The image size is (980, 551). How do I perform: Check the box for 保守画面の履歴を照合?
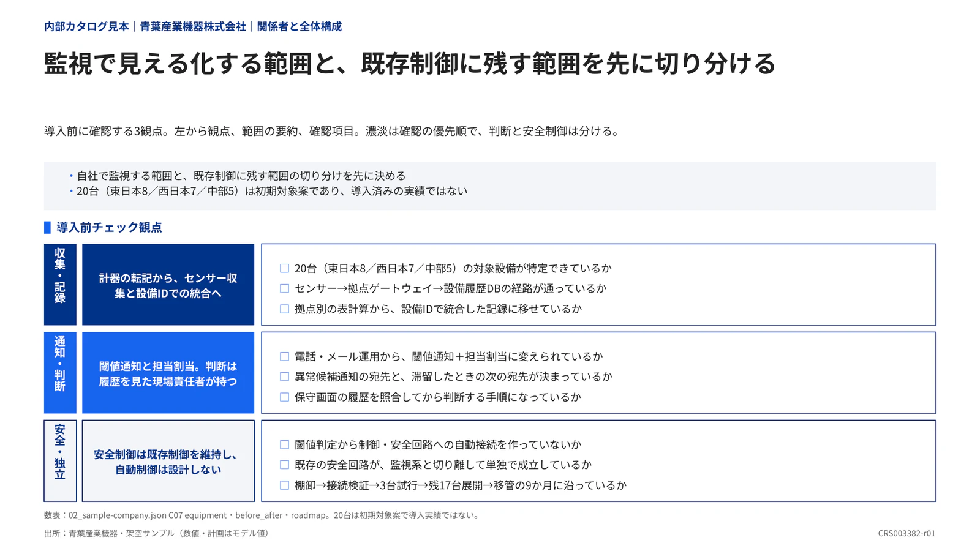tap(284, 397)
